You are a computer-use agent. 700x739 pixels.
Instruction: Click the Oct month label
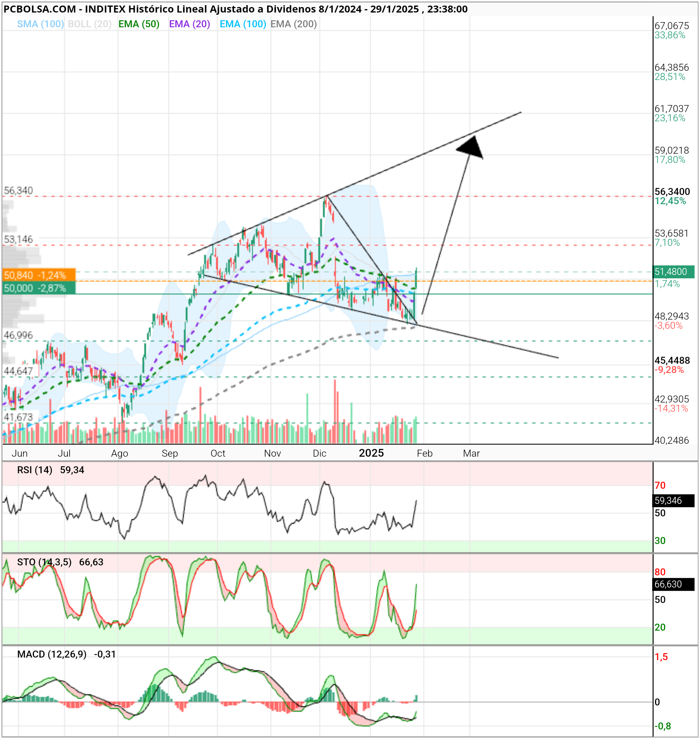coord(218,453)
